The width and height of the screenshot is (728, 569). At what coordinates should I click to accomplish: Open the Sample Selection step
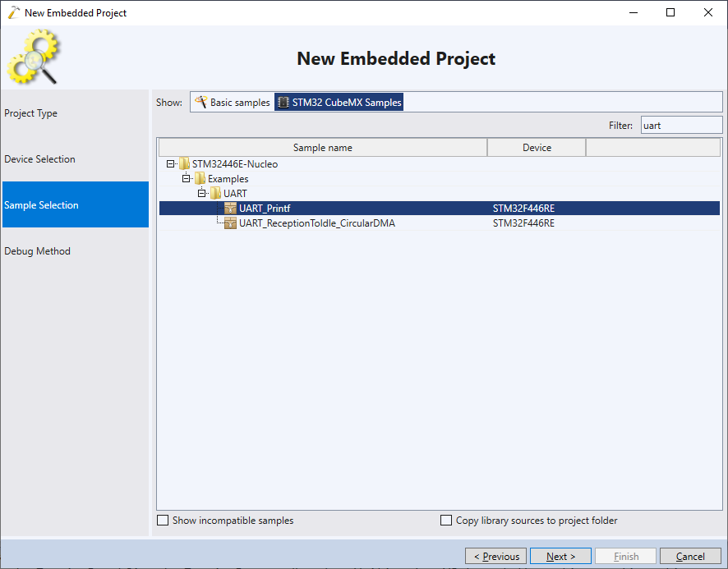[76, 204]
